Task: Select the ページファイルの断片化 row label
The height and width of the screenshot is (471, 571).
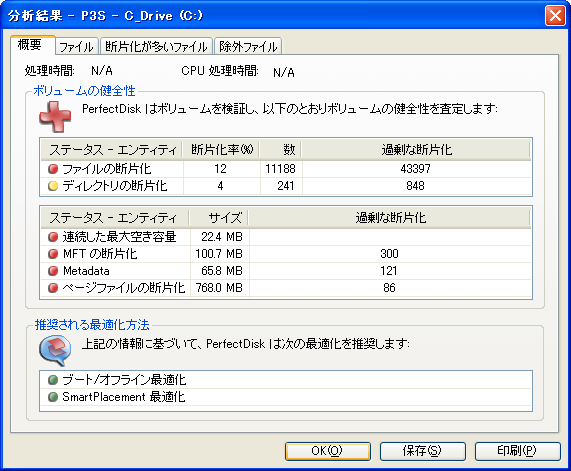Action: (x=124, y=288)
